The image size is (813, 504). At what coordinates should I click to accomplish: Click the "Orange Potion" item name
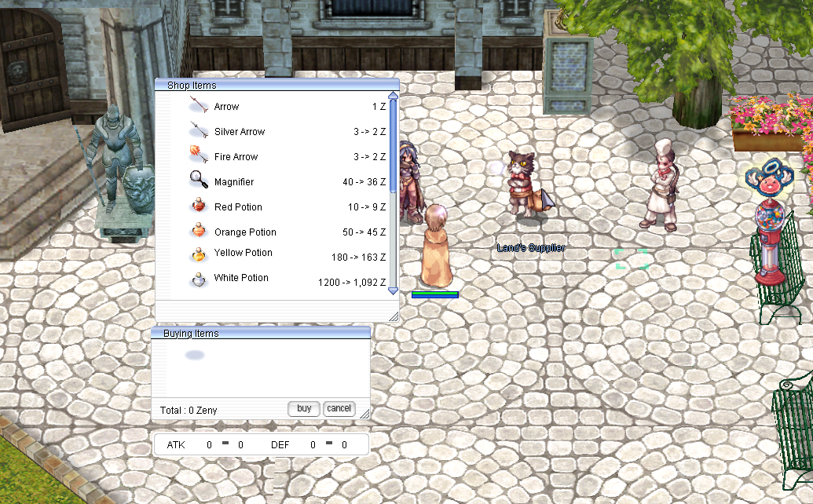(x=245, y=232)
